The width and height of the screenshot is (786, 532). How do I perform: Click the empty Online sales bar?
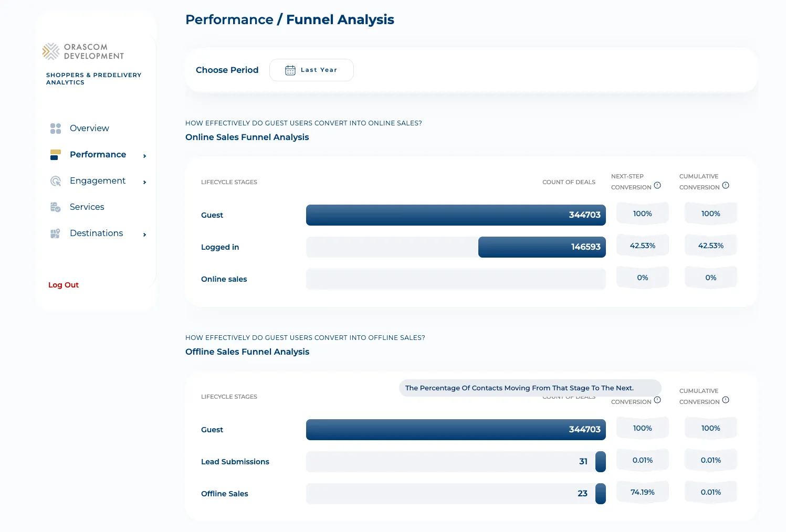pyautogui.click(x=456, y=279)
